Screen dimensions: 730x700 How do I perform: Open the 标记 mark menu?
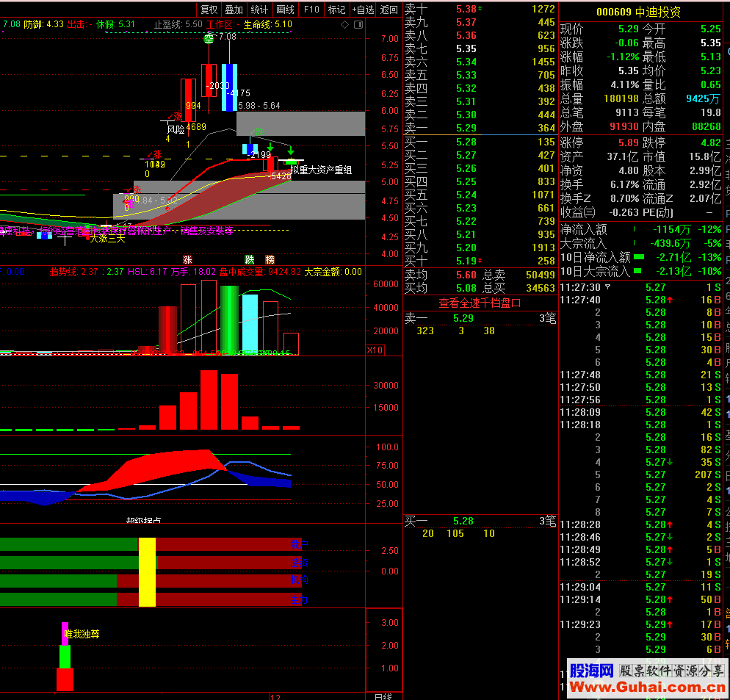[336, 10]
